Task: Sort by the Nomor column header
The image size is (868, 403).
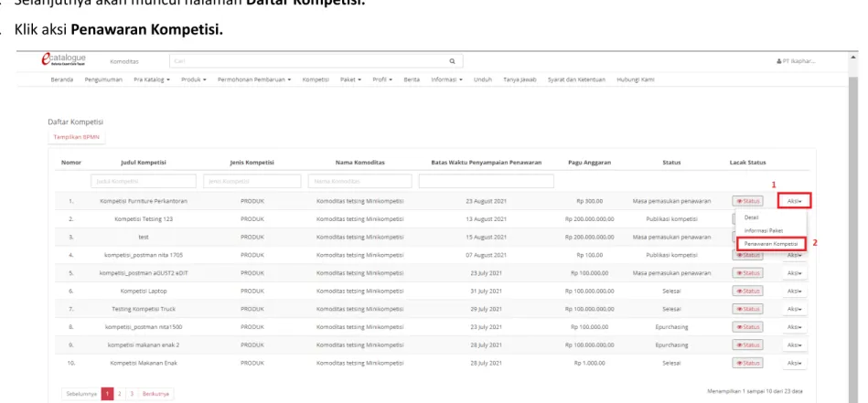Action: (71, 163)
